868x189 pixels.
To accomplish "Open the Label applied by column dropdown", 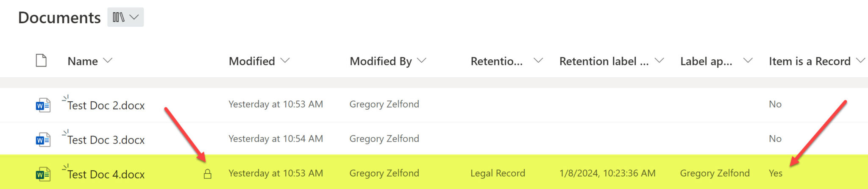I will 748,61.
